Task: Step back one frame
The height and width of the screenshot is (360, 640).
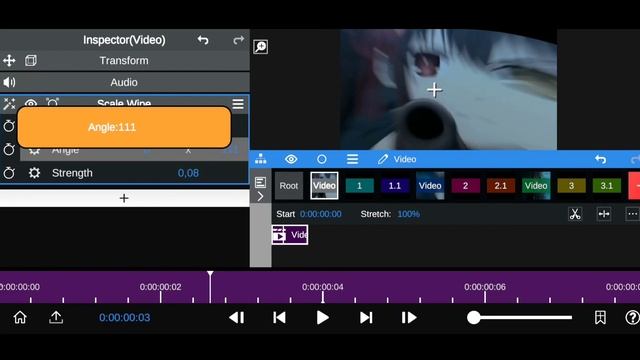Action: pyautogui.click(x=237, y=318)
